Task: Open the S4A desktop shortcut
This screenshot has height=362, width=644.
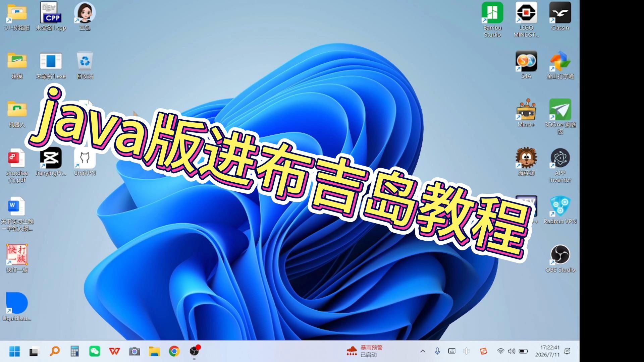Action: [526, 65]
